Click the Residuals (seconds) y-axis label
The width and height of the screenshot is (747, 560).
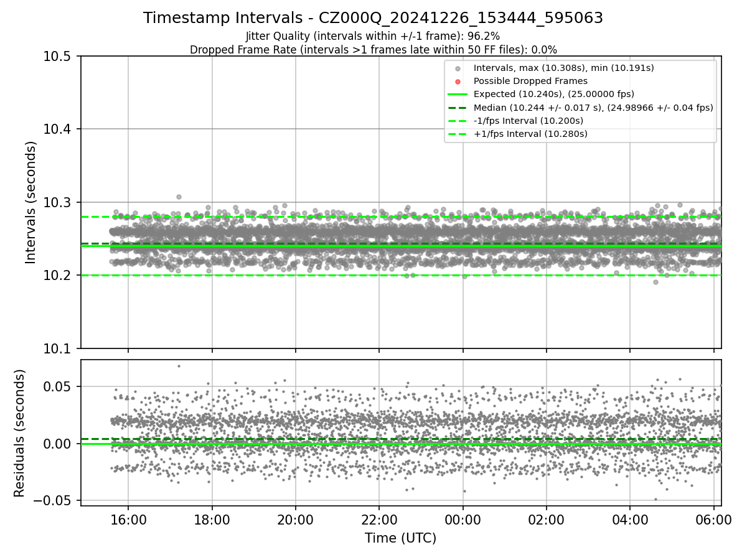pos(19,433)
